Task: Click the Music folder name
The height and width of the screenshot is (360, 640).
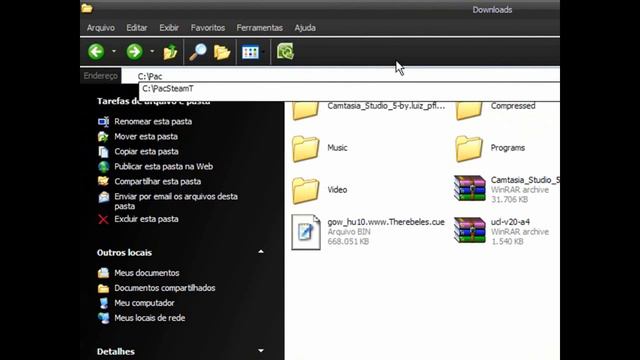Action: tap(337, 148)
